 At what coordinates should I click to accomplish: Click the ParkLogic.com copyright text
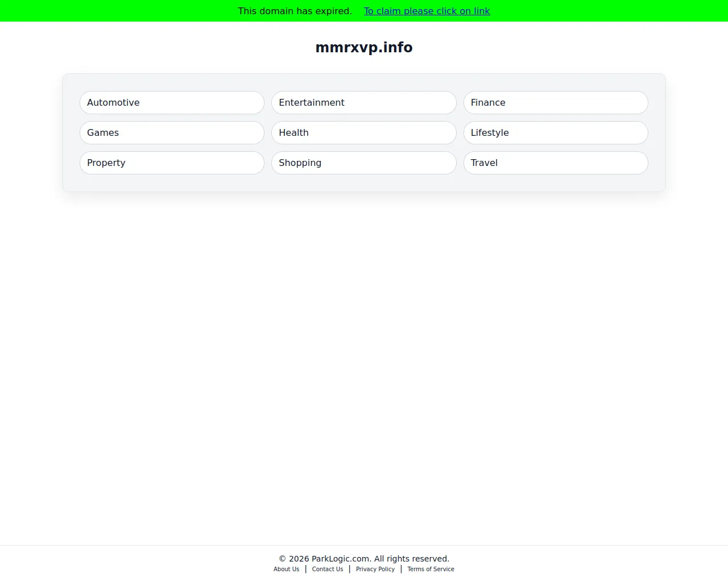363,558
